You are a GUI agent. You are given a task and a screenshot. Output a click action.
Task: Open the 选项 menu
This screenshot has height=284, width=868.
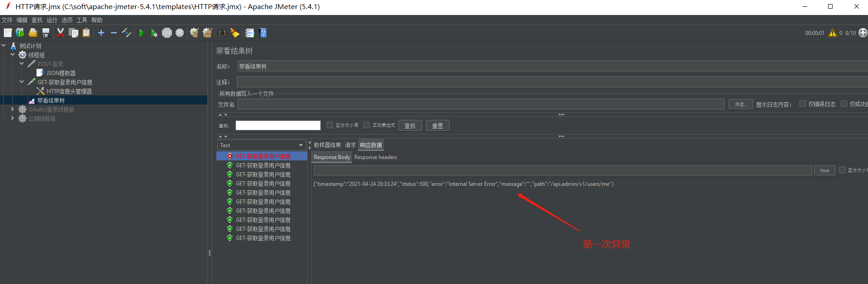(67, 20)
